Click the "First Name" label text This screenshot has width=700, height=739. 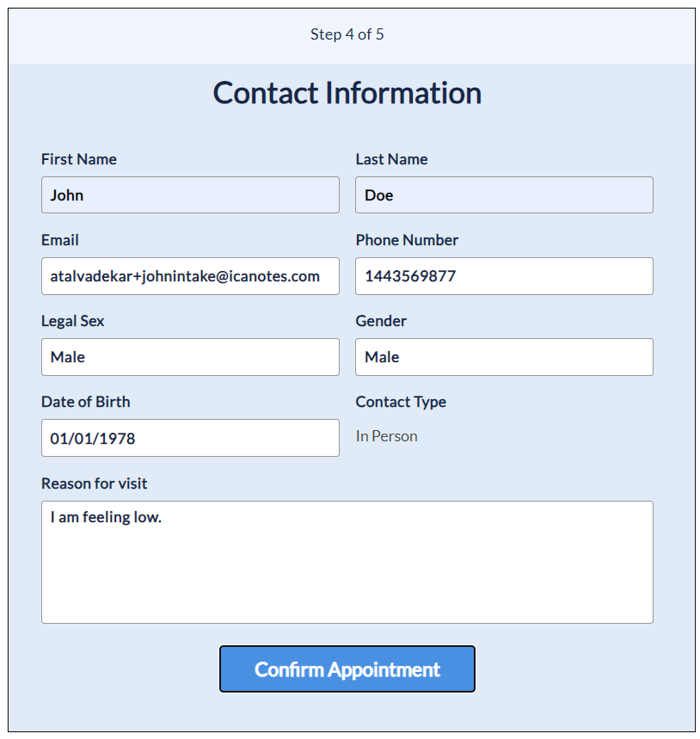[x=79, y=159]
